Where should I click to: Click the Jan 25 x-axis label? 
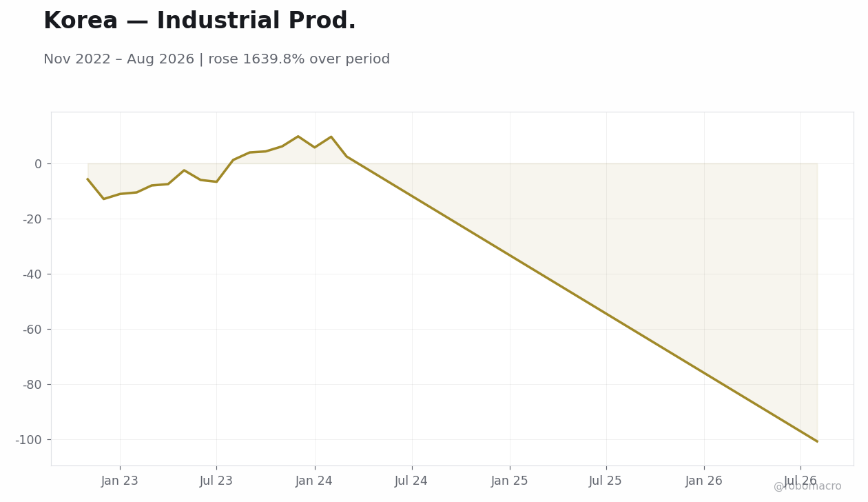coord(510,481)
